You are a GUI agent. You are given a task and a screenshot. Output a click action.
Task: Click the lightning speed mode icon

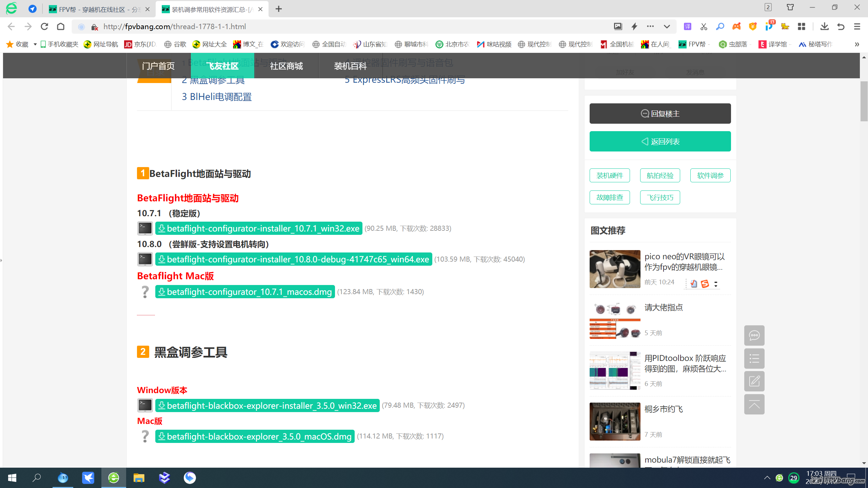pyautogui.click(x=634, y=26)
